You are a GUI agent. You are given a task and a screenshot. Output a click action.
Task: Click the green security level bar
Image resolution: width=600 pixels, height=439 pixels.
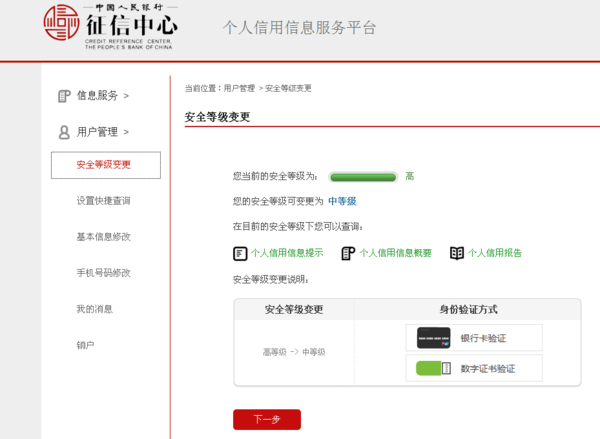pyautogui.click(x=364, y=177)
